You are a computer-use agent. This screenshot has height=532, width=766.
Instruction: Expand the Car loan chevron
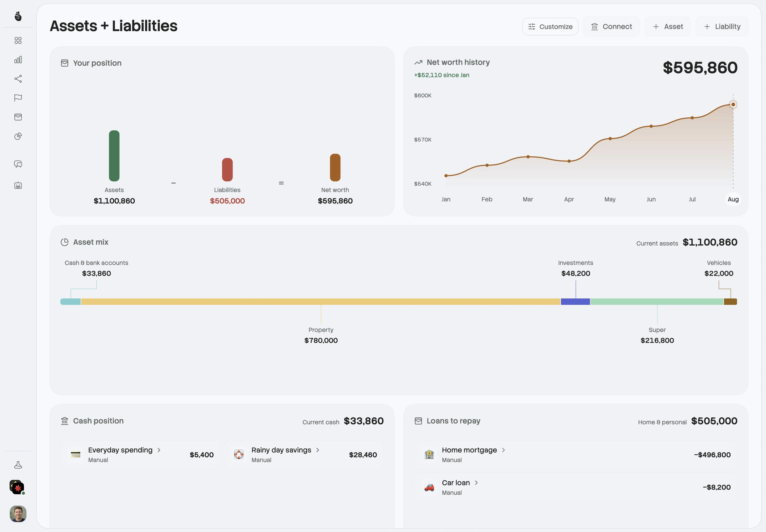click(476, 483)
